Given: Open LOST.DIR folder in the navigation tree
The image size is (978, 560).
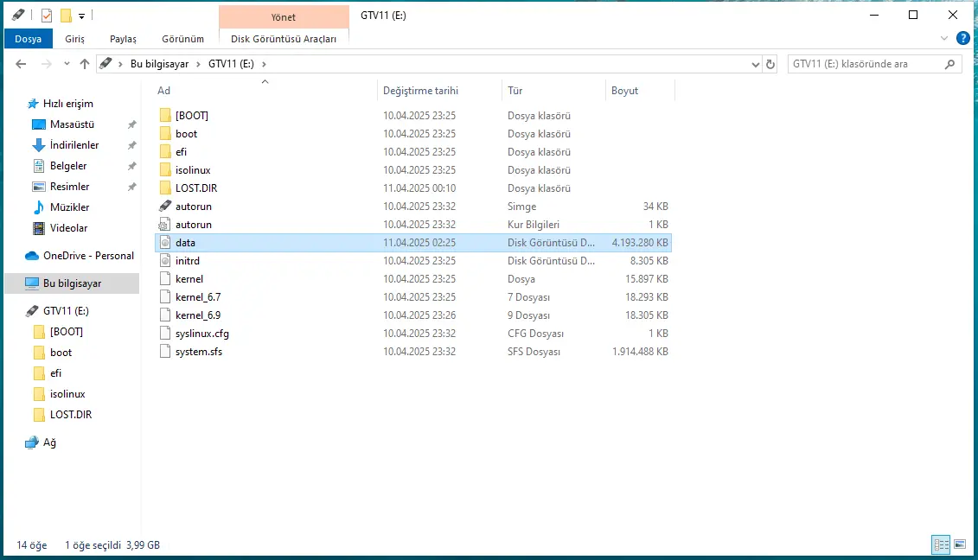Looking at the screenshot, I should [71, 414].
